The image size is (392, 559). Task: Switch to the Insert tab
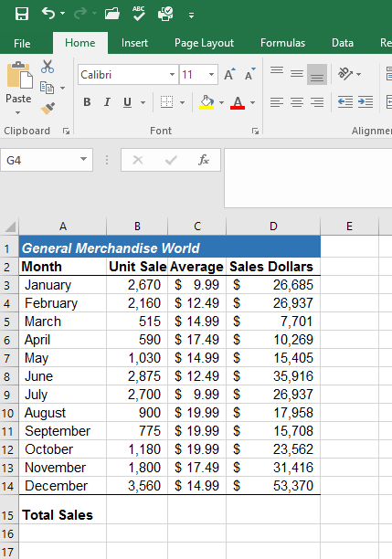click(x=134, y=43)
